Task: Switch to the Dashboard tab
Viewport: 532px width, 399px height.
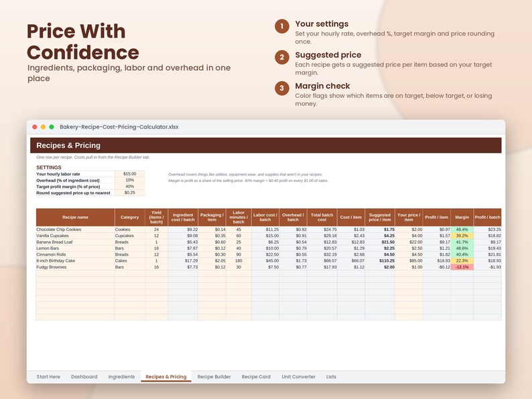Action: [84, 377]
